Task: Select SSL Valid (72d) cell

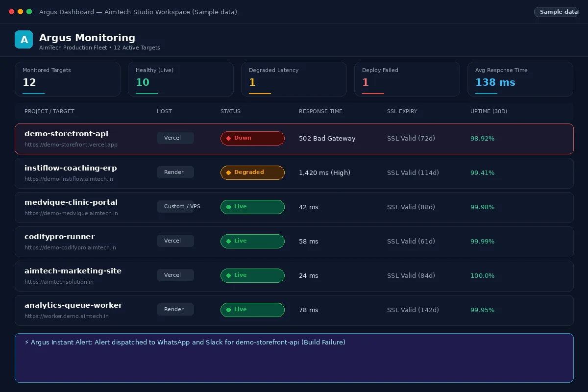Action: point(411,138)
